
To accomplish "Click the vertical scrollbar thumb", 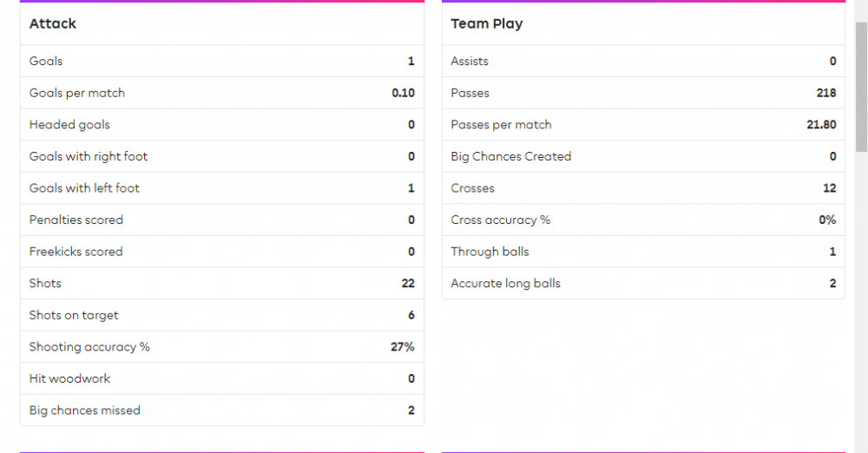I will tap(860, 87).
